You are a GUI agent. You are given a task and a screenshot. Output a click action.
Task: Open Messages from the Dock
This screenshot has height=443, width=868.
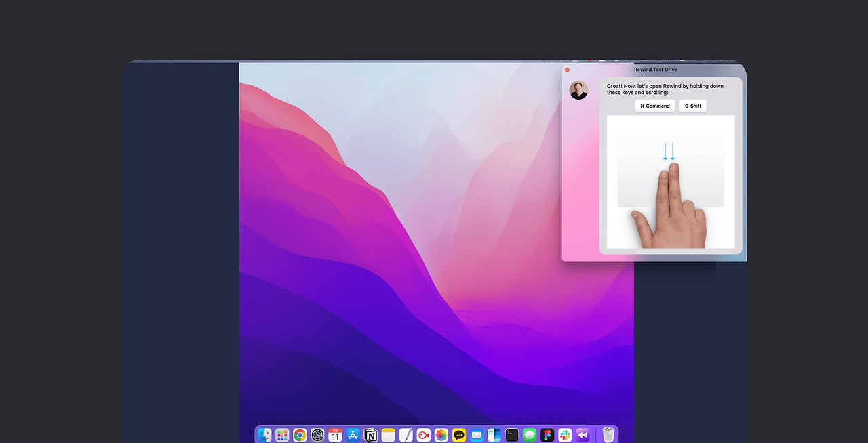point(530,435)
